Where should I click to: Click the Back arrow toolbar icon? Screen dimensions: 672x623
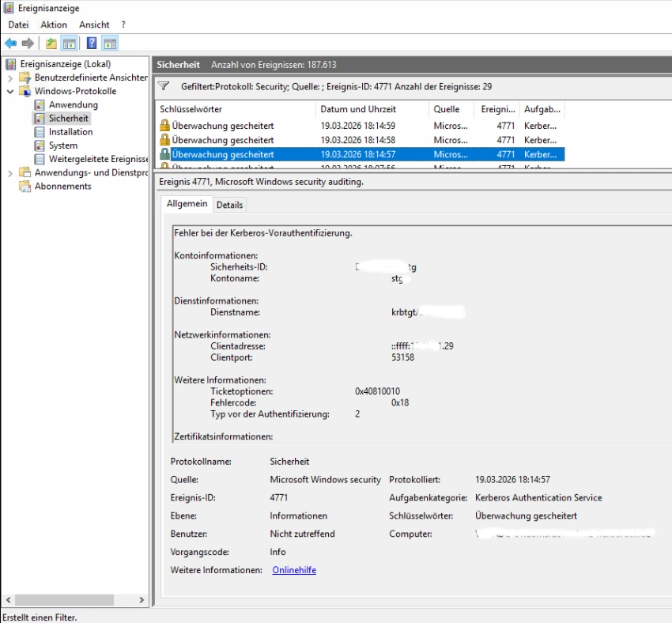11,43
